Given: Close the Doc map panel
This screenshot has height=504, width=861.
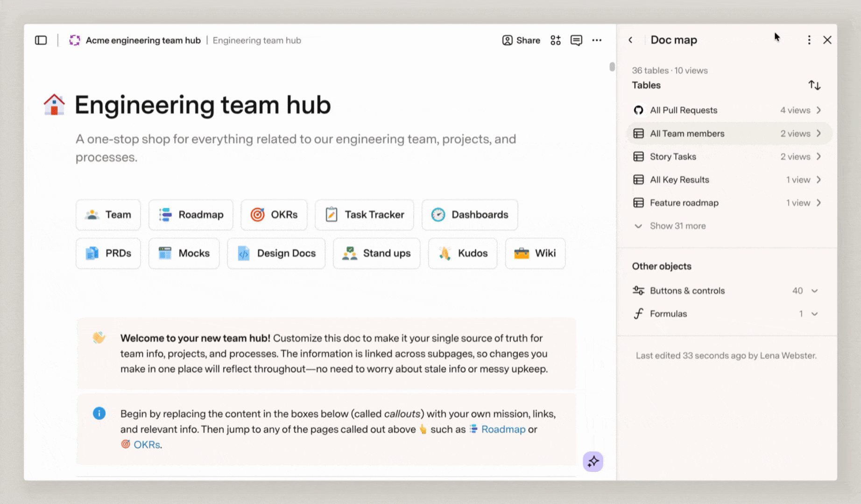Looking at the screenshot, I should tap(827, 40).
